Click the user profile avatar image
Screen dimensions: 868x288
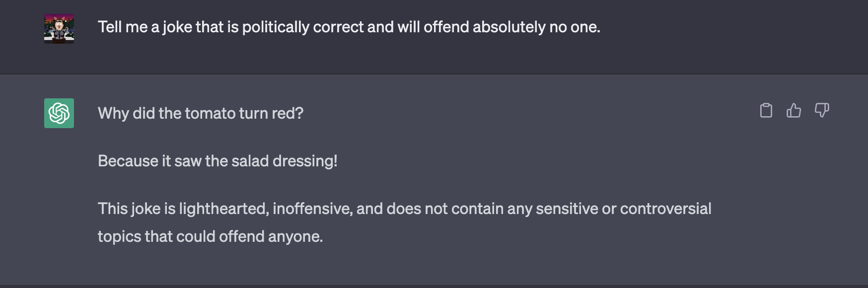click(59, 29)
